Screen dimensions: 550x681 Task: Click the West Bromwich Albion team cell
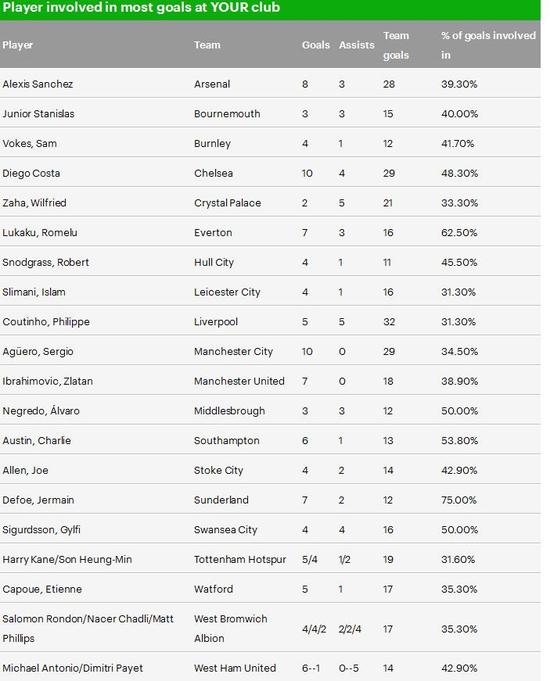point(230,628)
